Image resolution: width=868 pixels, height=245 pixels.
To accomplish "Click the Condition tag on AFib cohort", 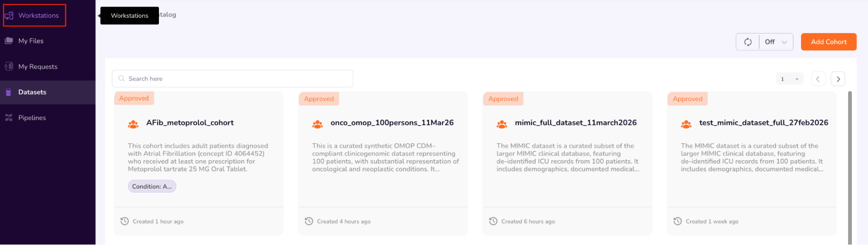I will (152, 186).
